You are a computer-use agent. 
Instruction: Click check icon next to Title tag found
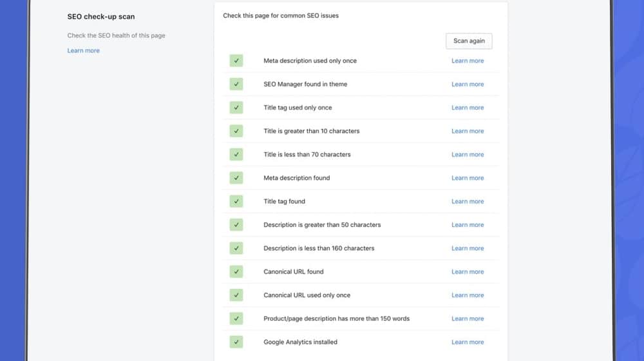(236, 201)
